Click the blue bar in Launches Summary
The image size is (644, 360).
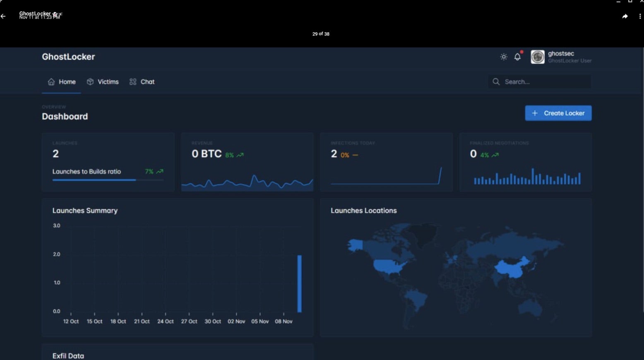(299, 284)
